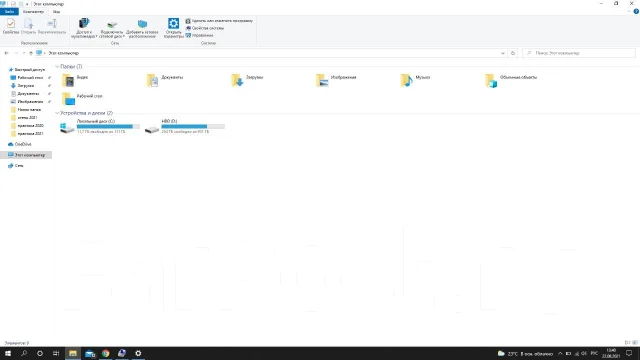Select the Изображения folder in main pane
The height and width of the screenshot is (360, 640).
(336, 80)
